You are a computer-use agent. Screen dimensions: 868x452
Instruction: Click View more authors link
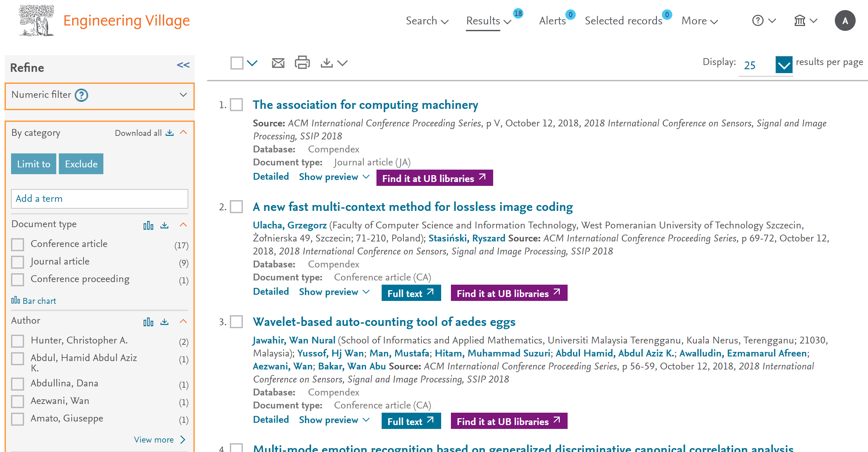(x=160, y=440)
